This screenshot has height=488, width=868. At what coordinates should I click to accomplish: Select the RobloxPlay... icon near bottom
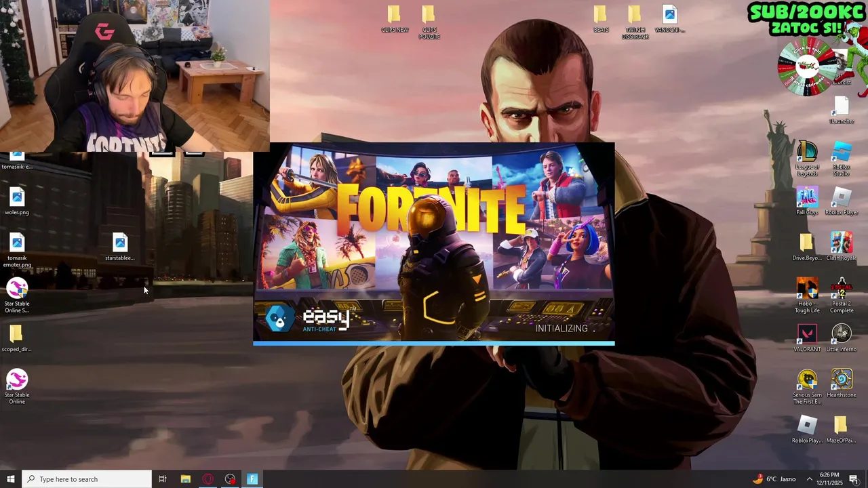click(x=807, y=429)
